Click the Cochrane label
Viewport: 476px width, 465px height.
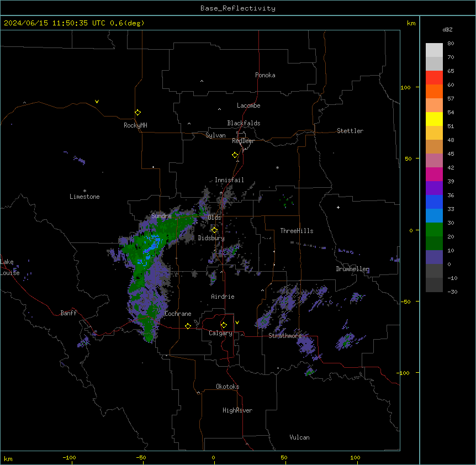pyautogui.click(x=178, y=314)
